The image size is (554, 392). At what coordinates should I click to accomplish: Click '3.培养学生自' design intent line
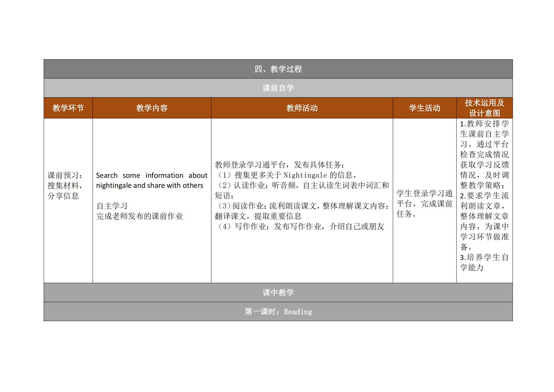pos(485,258)
